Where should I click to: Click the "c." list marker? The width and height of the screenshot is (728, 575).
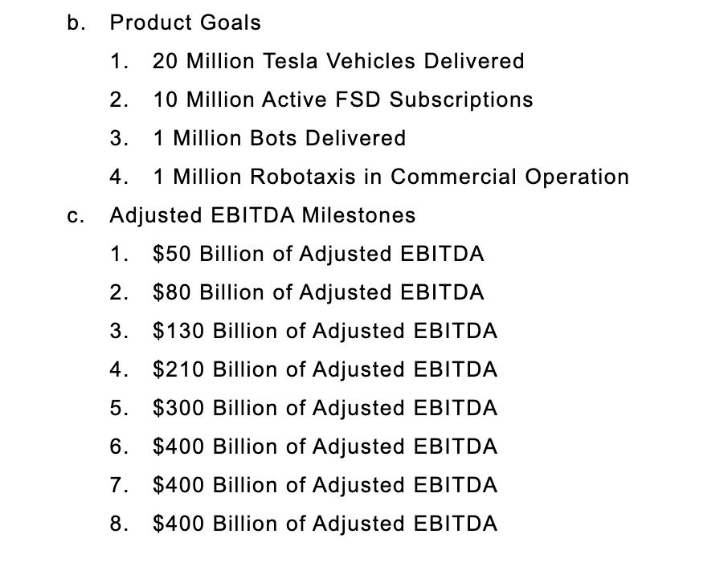[76, 215]
